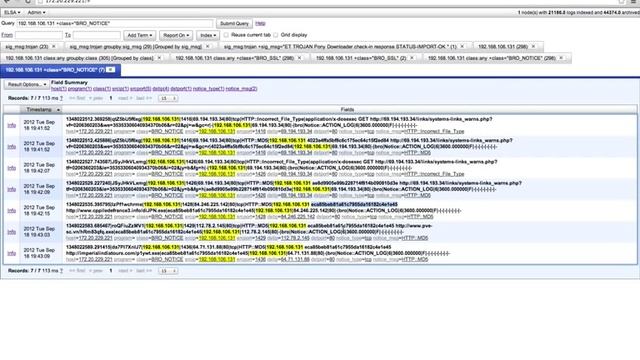640x360 pixels.
Task: Close the '192.168.106.131 (298)' tab
Action: (x=533, y=47)
